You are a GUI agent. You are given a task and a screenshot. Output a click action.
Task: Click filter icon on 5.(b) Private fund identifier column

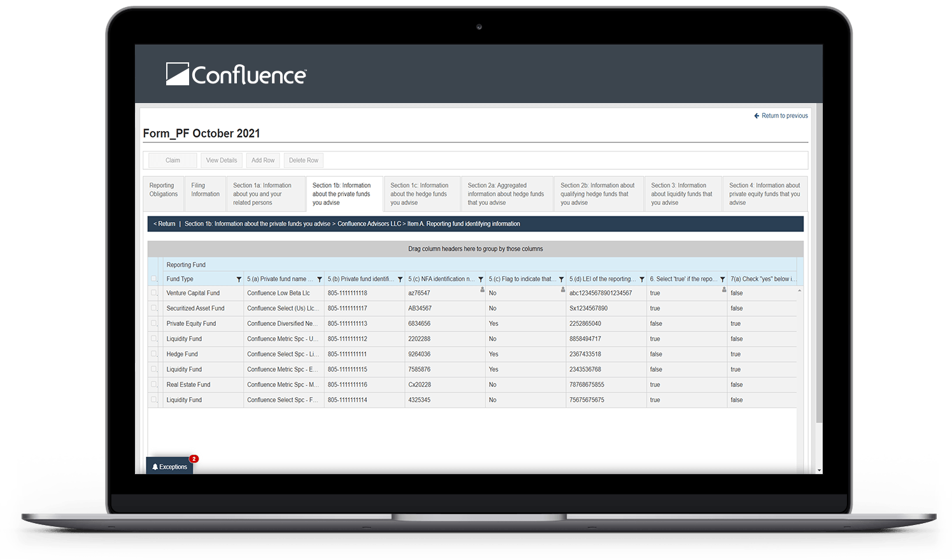click(400, 279)
